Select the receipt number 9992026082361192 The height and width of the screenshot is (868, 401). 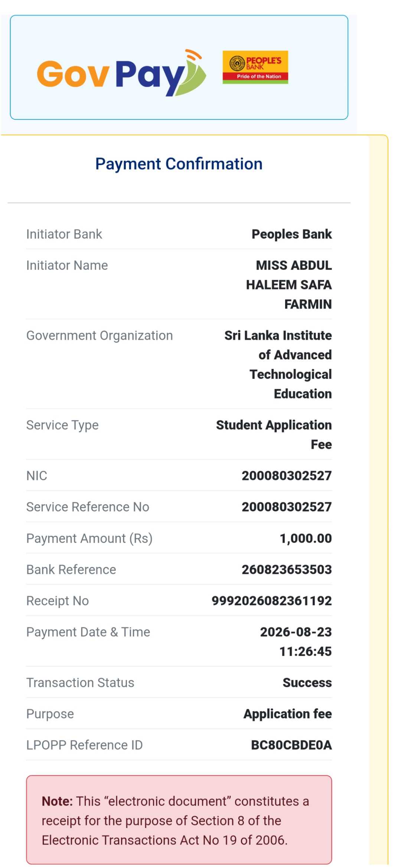click(272, 601)
